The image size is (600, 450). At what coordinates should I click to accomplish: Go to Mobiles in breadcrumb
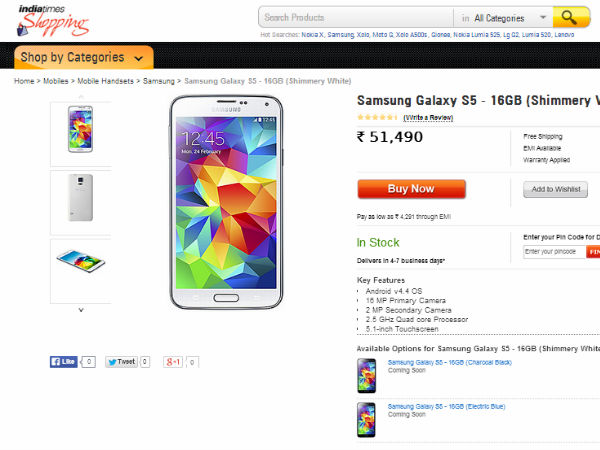pos(57,81)
